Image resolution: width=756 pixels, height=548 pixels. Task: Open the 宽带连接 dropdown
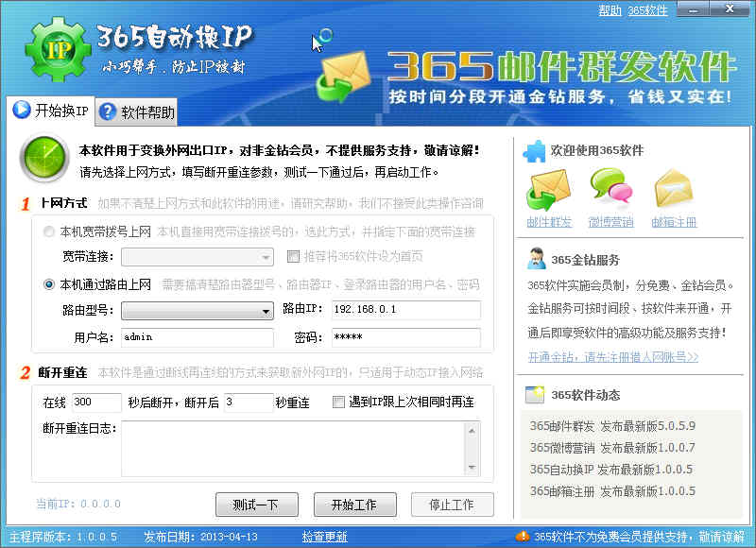pos(198,257)
